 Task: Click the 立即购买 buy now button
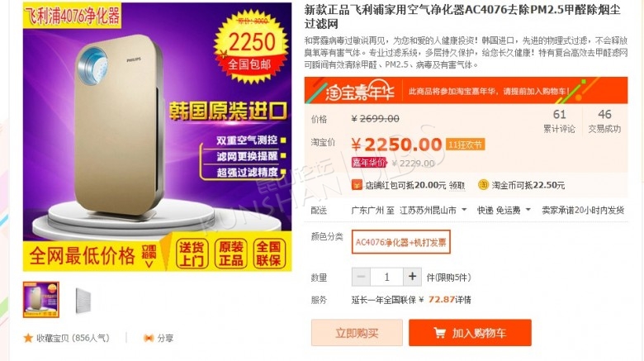(357, 333)
